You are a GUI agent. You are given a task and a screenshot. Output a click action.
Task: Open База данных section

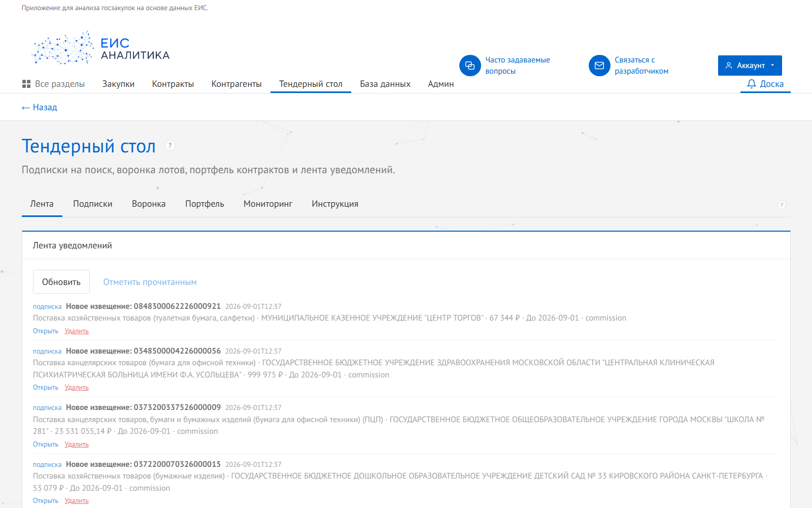coord(385,84)
